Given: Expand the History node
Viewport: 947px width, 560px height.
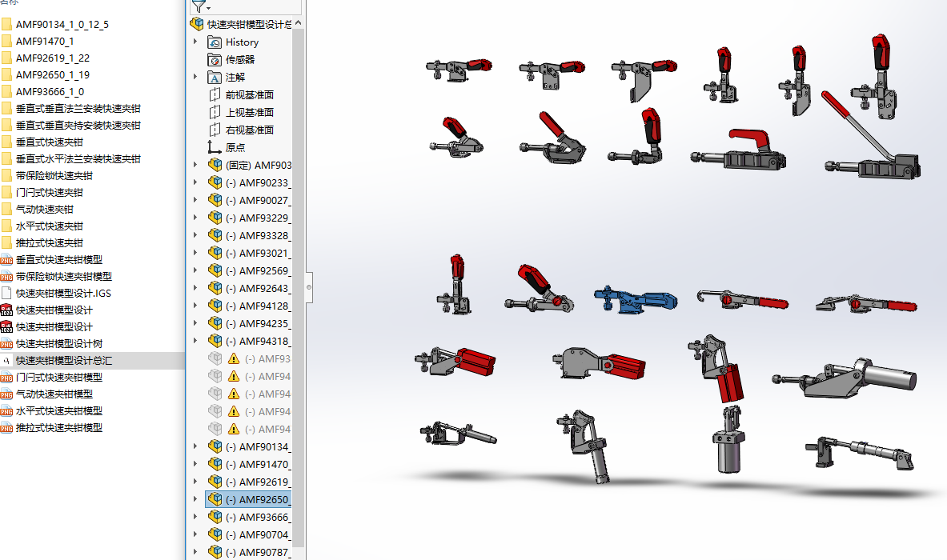Looking at the screenshot, I should tap(195, 42).
